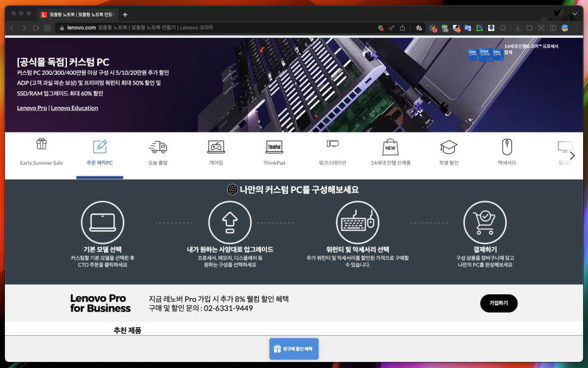Click the Lenovo Pro for Business logo
588x368 pixels.
[x=100, y=303]
